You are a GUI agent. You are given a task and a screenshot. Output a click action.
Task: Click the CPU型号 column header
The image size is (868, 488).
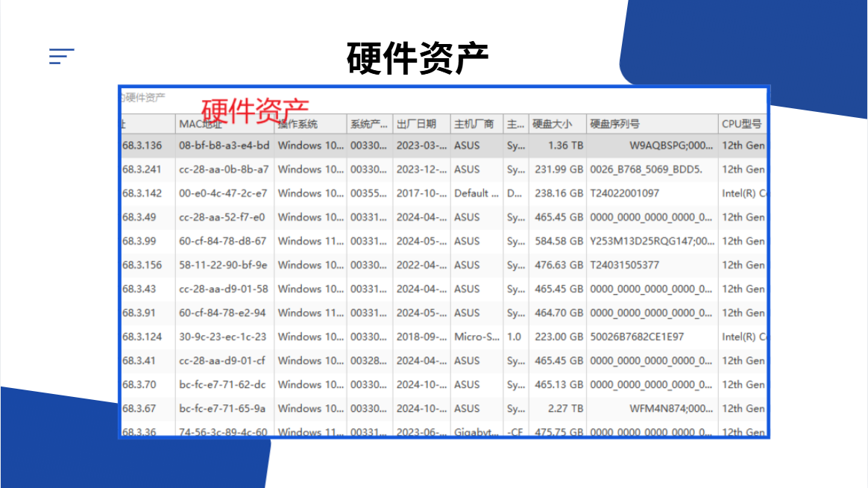(x=742, y=124)
